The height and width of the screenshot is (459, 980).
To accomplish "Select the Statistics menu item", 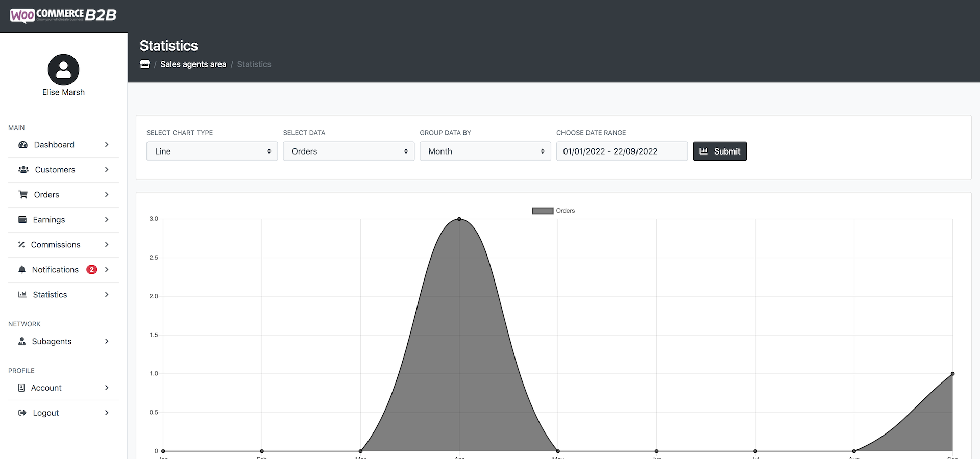I will pyautogui.click(x=63, y=295).
